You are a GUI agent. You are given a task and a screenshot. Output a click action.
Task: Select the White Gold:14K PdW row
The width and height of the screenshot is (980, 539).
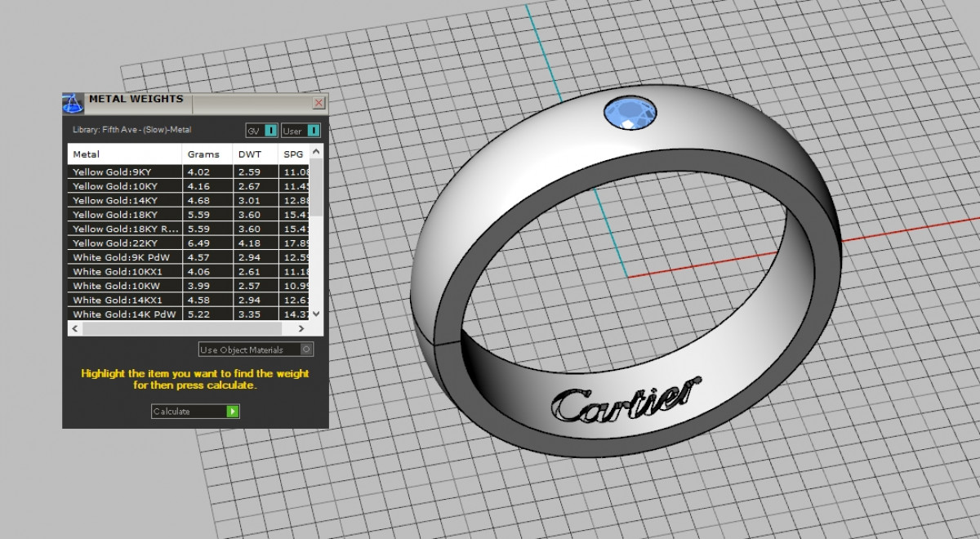122,314
